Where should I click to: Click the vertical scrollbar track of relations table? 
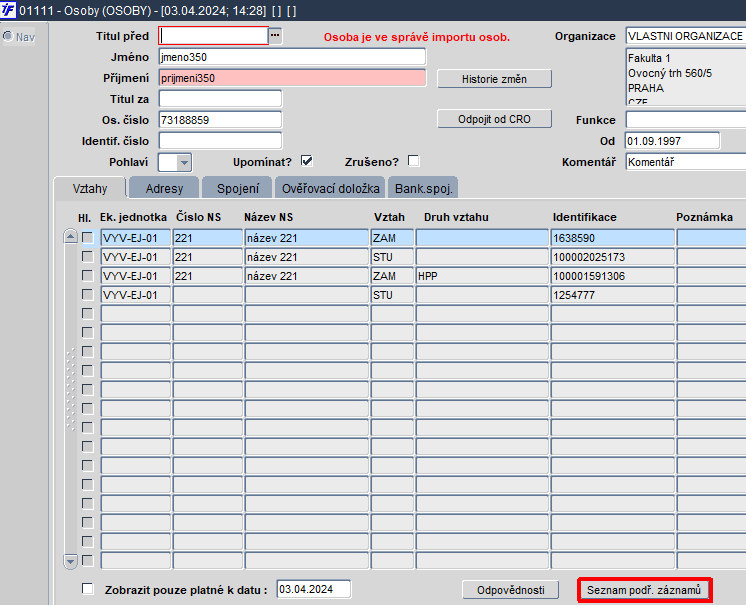point(70,399)
